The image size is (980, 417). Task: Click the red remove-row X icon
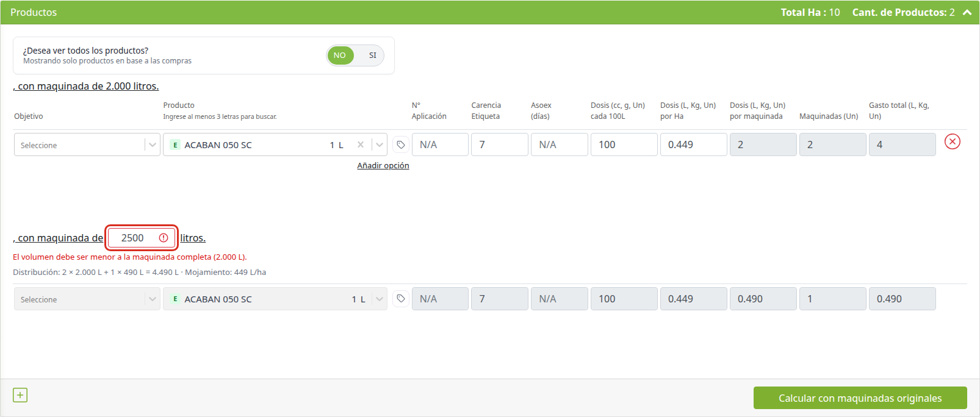pyautogui.click(x=952, y=141)
